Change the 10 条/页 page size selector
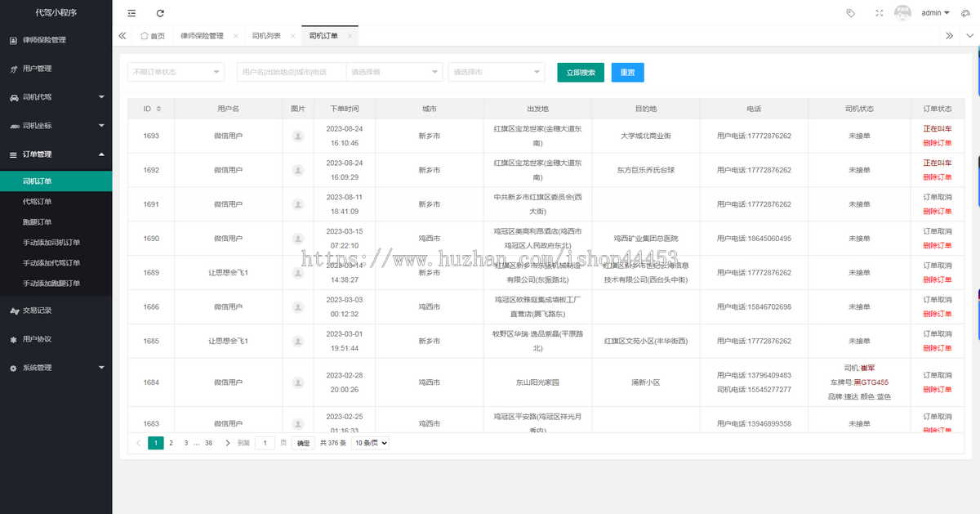The width and height of the screenshot is (980, 514). 371,443
